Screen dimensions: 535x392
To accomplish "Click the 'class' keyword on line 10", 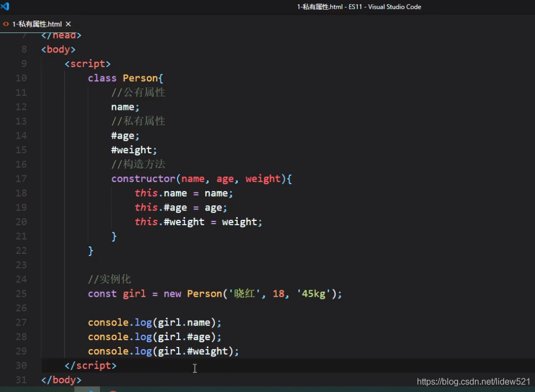I will coord(102,78).
